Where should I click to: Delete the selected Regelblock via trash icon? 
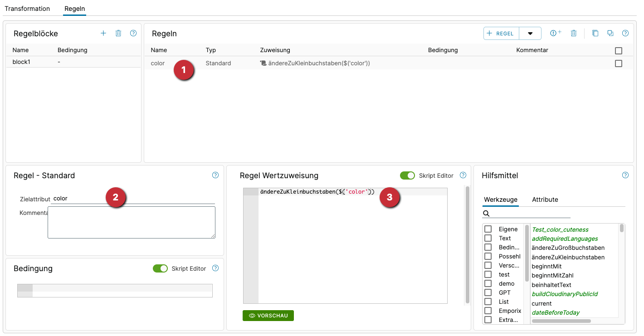click(x=118, y=33)
